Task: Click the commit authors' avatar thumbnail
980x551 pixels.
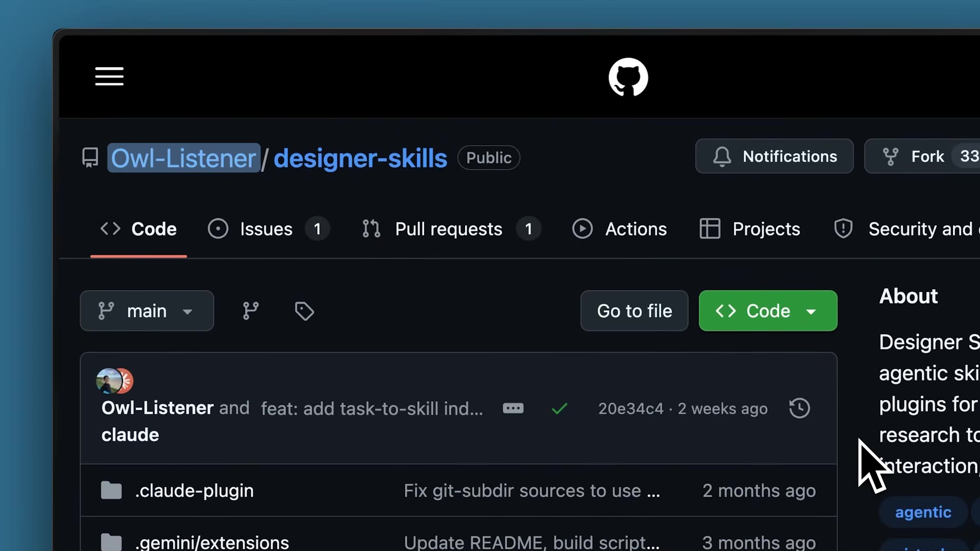Action: click(x=115, y=381)
